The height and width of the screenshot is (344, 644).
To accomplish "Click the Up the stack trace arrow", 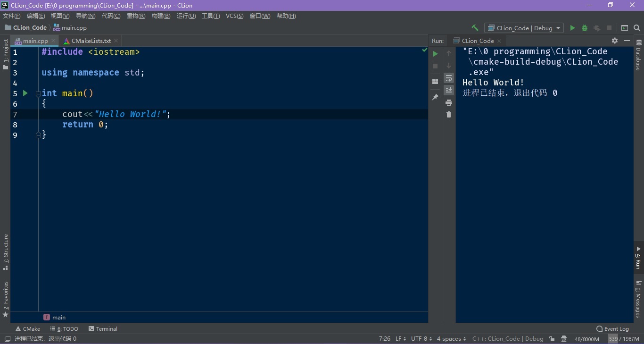I will point(449,54).
